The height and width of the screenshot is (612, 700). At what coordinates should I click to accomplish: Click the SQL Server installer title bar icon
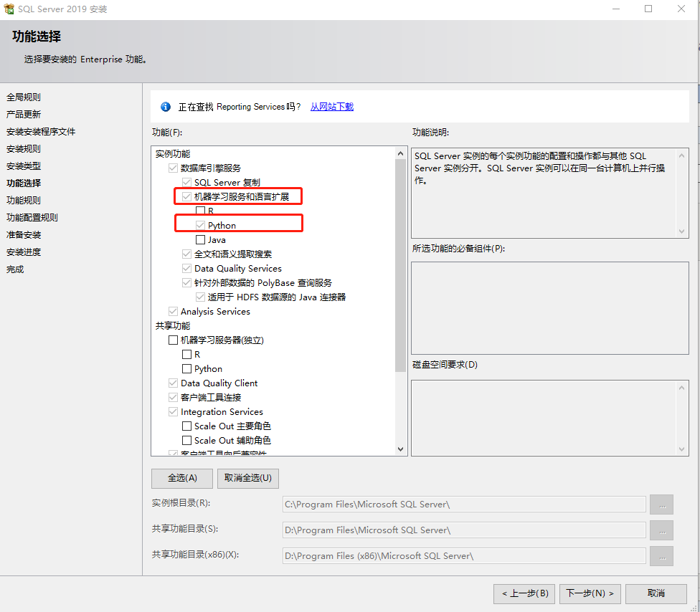[9, 9]
